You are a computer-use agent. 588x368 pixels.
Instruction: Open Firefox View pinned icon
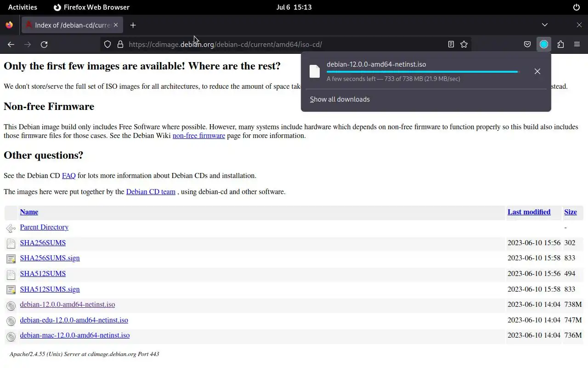click(x=9, y=25)
